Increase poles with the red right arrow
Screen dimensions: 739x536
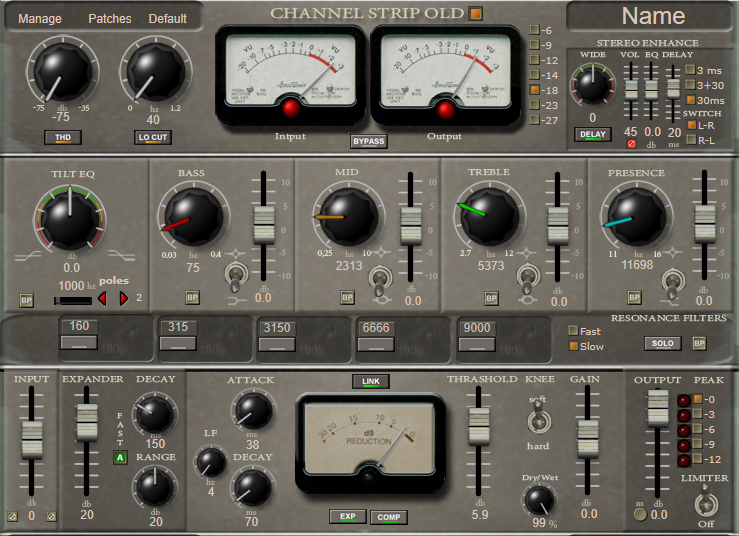[123, 298]
